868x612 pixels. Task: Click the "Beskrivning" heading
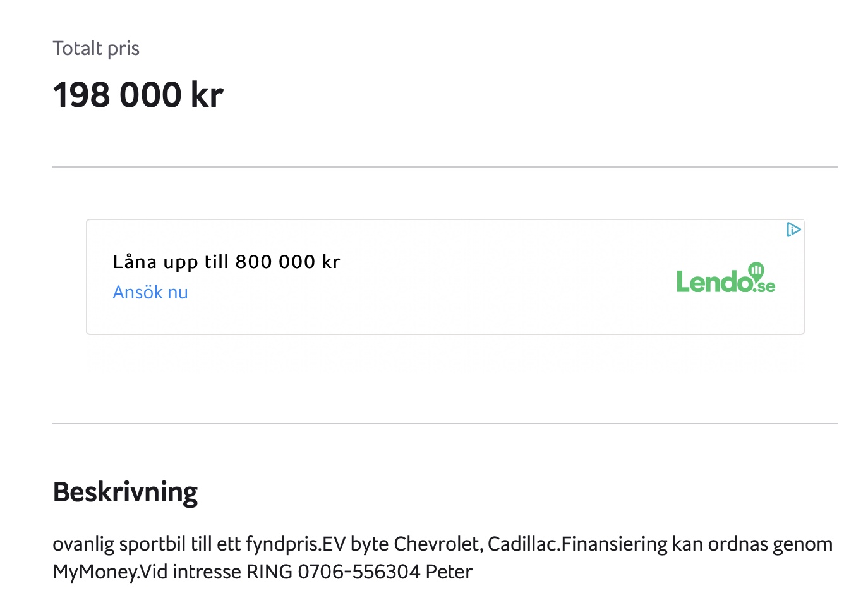pyautogui.click(x=125, y=492)
